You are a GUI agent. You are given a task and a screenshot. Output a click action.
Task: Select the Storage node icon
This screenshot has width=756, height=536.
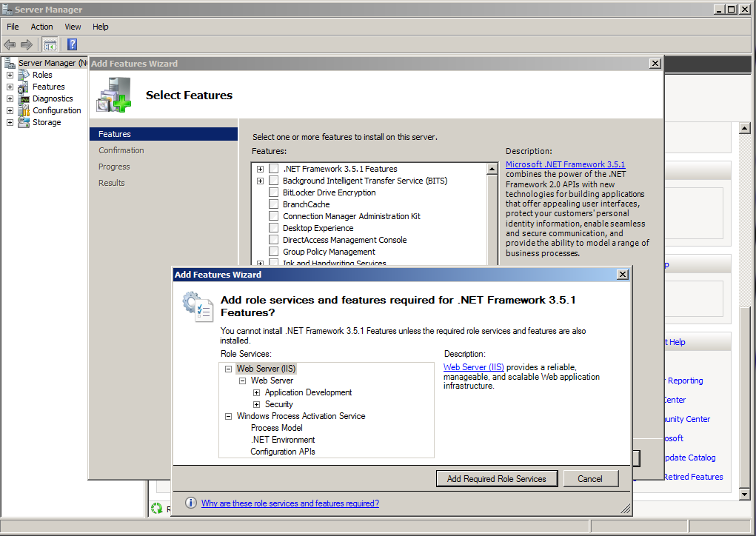tap(24, 122)
